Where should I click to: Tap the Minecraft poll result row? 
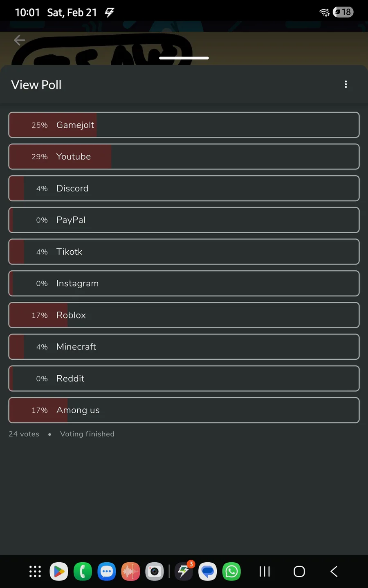click(184, 347)
